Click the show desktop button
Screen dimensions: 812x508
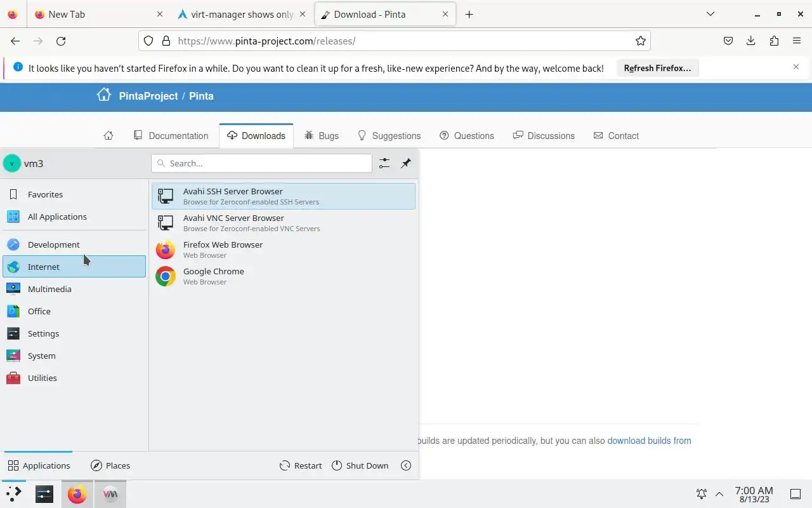796,493
